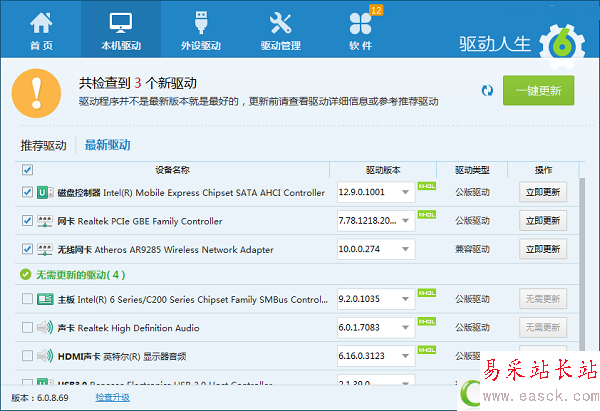Switch to the 推荐驱动 tab
Viewport: 600px width, 411px height.
pyautogui.click(x=43, y=145)
